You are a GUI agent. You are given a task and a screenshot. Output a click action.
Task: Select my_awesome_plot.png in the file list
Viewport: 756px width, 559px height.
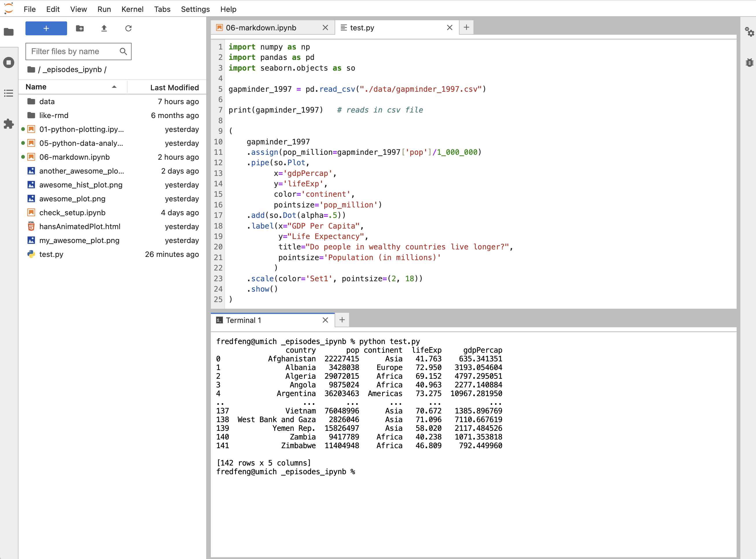coord(112,240)
